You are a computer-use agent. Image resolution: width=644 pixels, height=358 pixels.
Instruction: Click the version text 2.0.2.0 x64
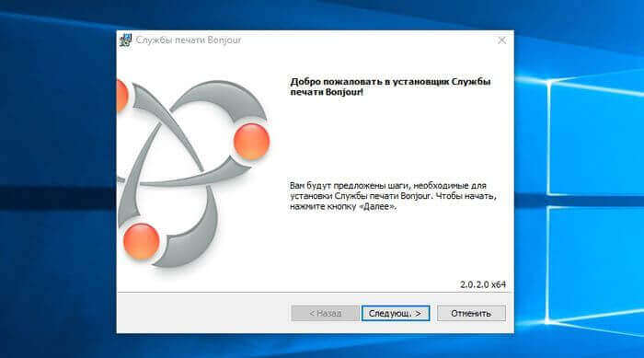click(483, 284)
